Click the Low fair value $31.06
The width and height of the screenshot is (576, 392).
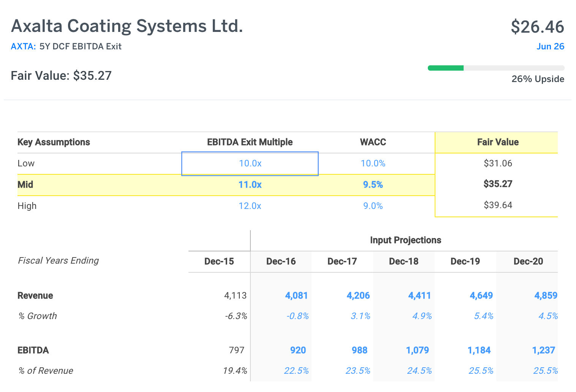[498, 163]
